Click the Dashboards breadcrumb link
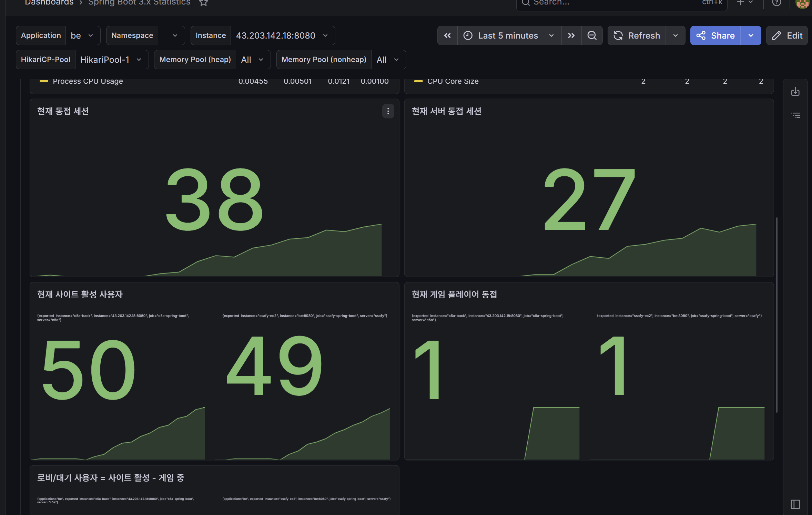Image resolution: width=812 pixels, height=515 pixels. pyautogui.click(x=49, y=3)
